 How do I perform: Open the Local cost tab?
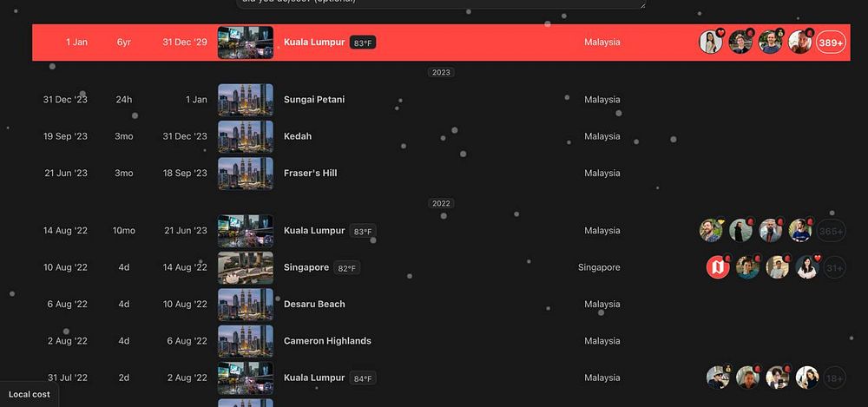(30, 394)
